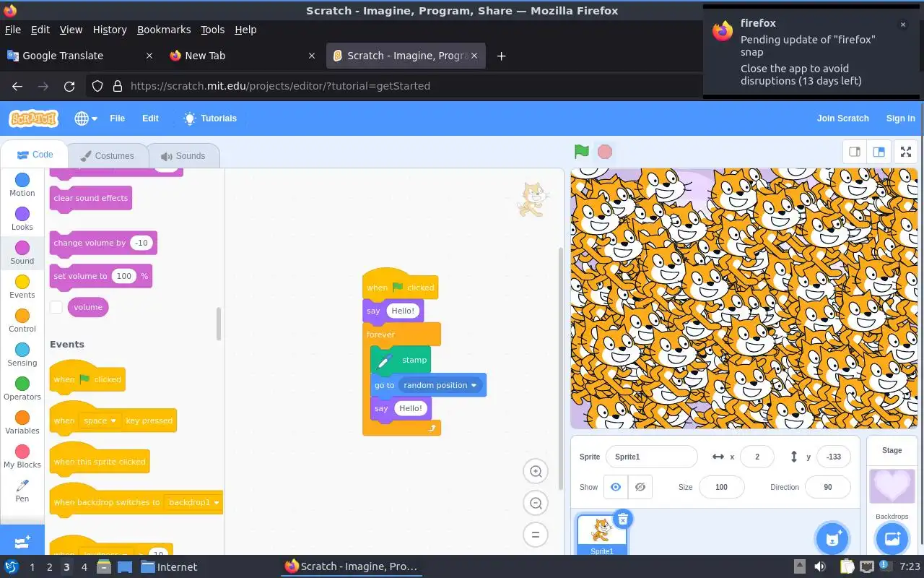The width and height of the screenshot is (924, 578).
Task: Open a new browser tab
Action: tap(502, 56)
